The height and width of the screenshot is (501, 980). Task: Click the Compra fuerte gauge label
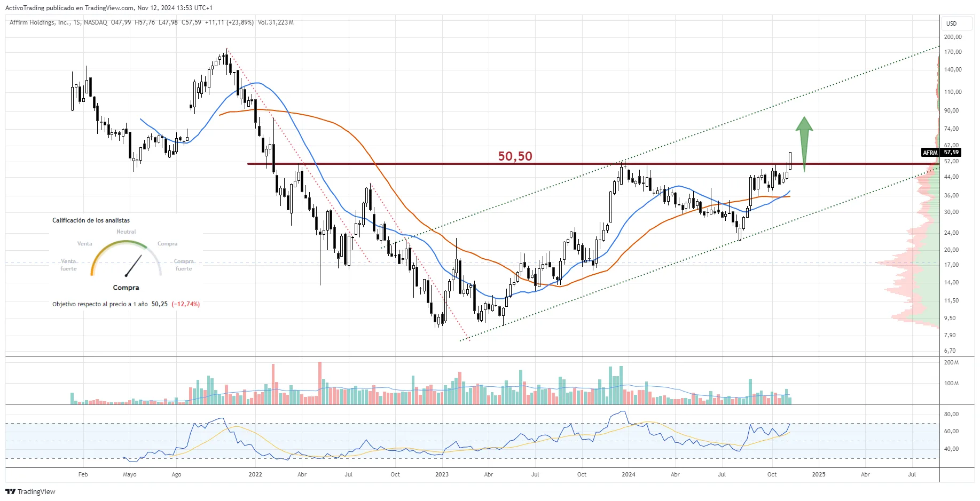point(184,265)
